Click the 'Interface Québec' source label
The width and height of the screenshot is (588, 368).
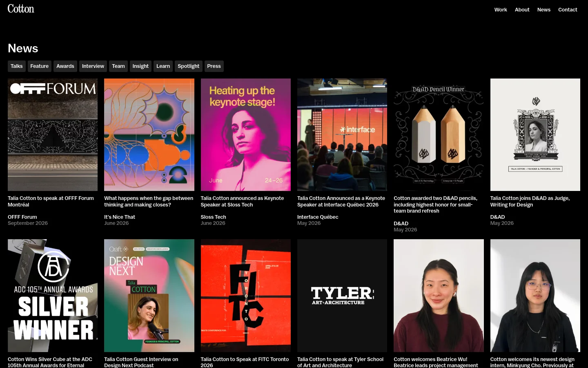[318, 217]
